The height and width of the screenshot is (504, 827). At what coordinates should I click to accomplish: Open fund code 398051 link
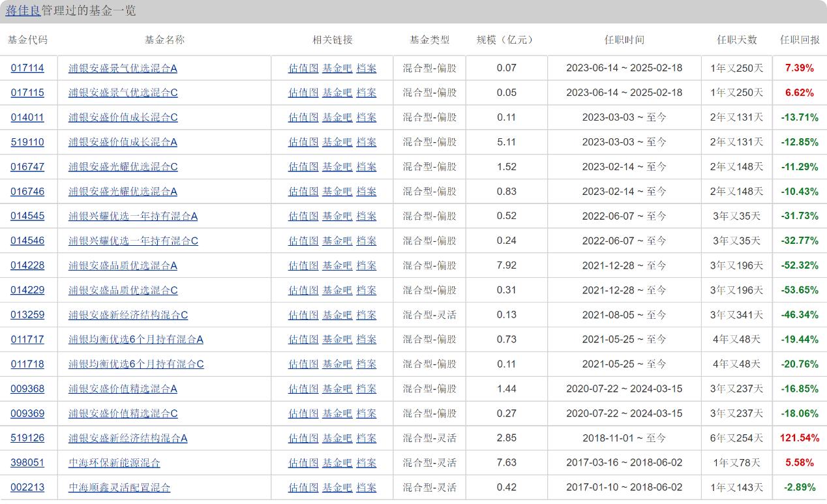tap(27, 463)
